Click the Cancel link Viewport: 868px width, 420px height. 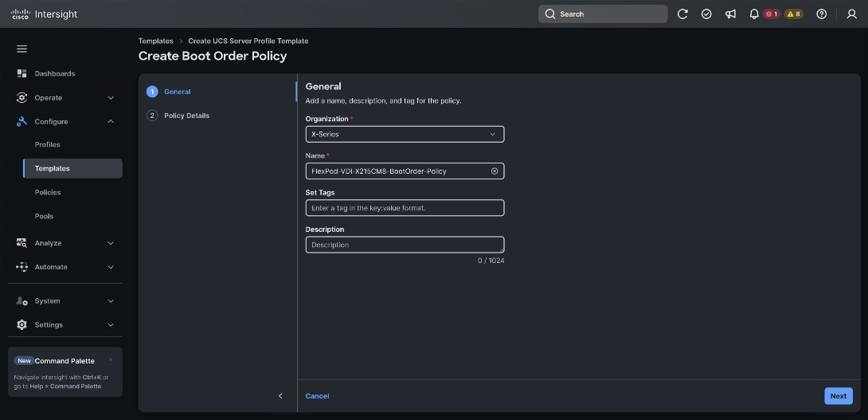[317, 395]
